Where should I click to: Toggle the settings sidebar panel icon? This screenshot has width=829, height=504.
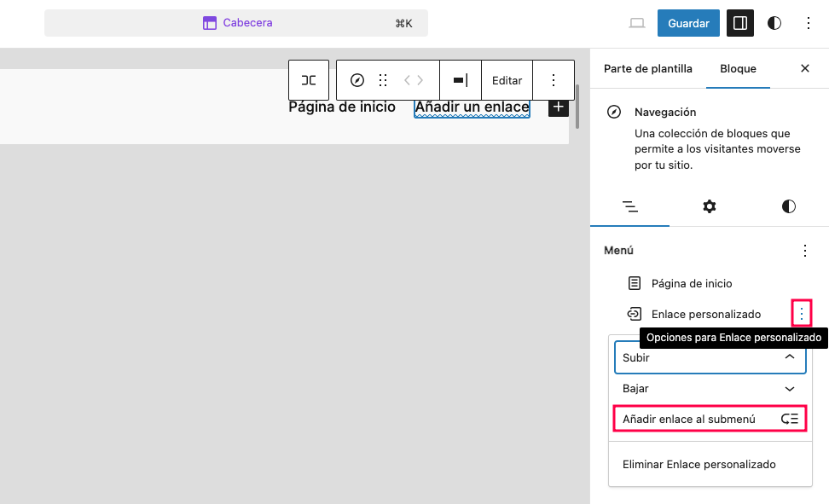(739, 23)
